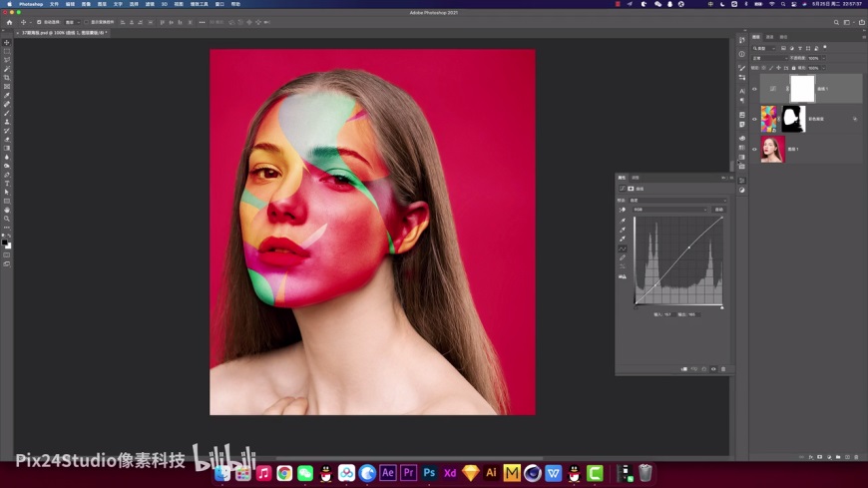This screenshot has height=488, width=868.
Task: Select the curves layer white mask thumbnail
Action: click(x=802, y=89)
